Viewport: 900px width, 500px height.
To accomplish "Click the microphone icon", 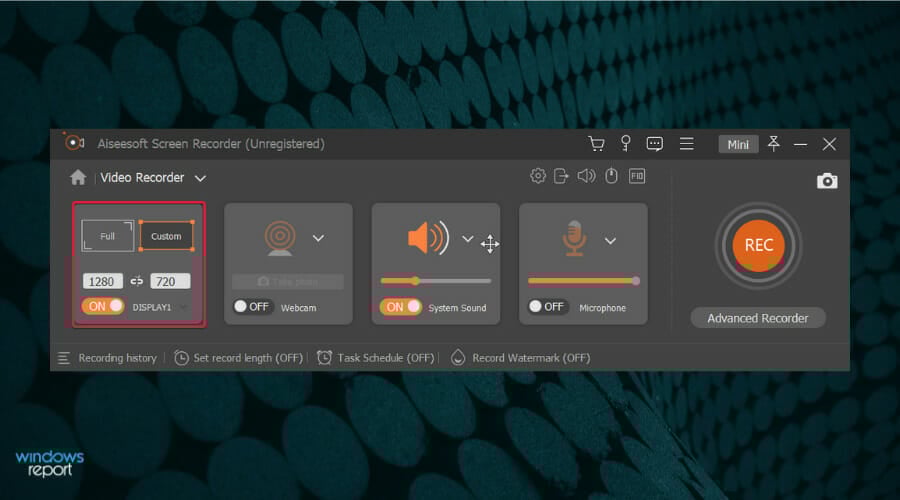I will (x=574, y=238).
